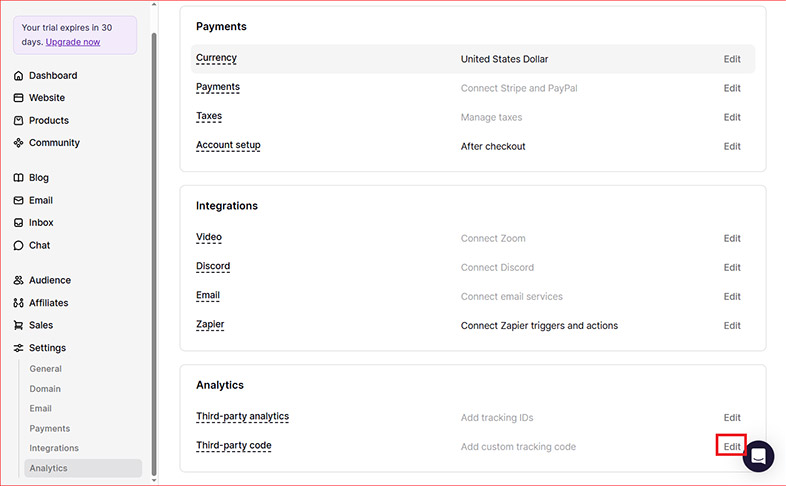Collapse the Settings menu section
The width and height of the screenshot is (786, 486).
tap(47, 348)
